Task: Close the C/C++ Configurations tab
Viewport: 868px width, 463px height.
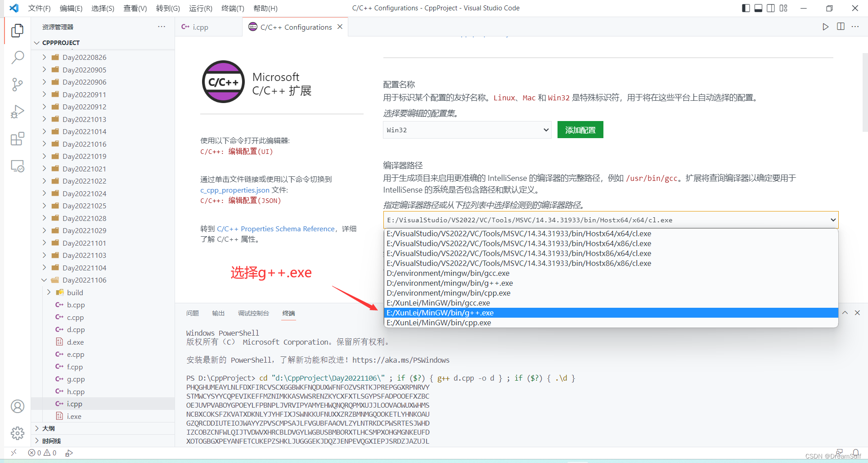Action: coord(340,27)
